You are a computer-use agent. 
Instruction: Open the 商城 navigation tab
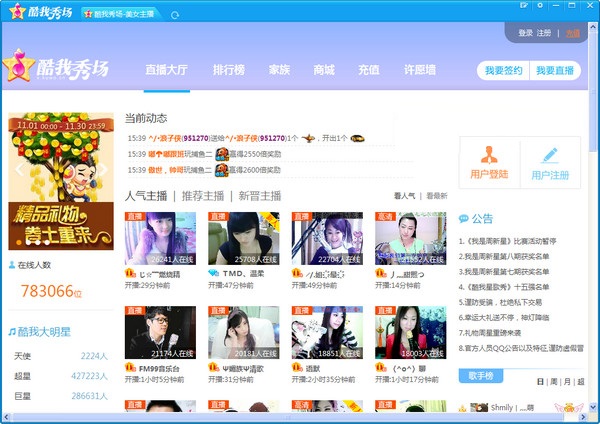[x=324, y=70]
